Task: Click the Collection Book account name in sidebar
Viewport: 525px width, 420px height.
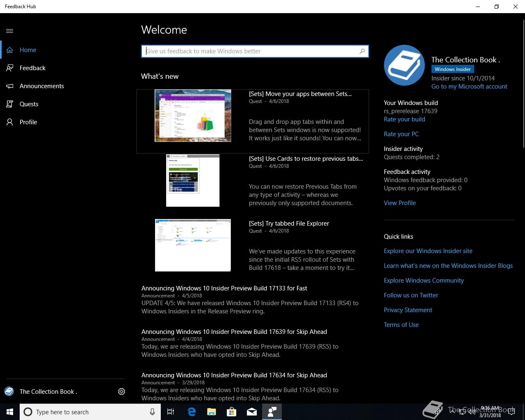Action: (x=48, y=392)
